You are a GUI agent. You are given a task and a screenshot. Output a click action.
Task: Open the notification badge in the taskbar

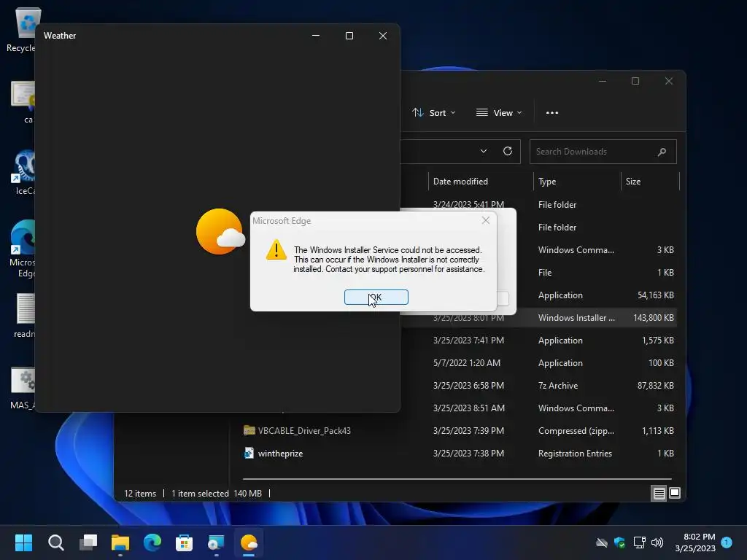(727, 542)
